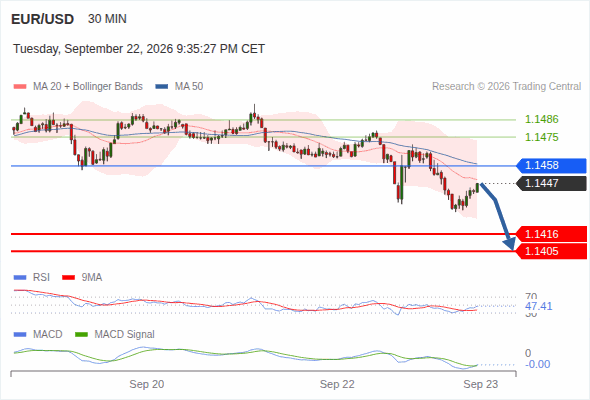Click the EUR/USD pair title

(x=43, y=19)
